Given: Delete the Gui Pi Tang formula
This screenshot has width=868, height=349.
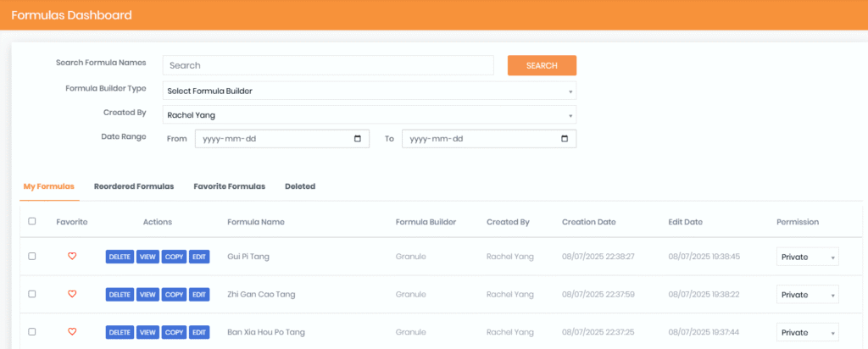Looking at the screenshot, I should pos(120,257).
